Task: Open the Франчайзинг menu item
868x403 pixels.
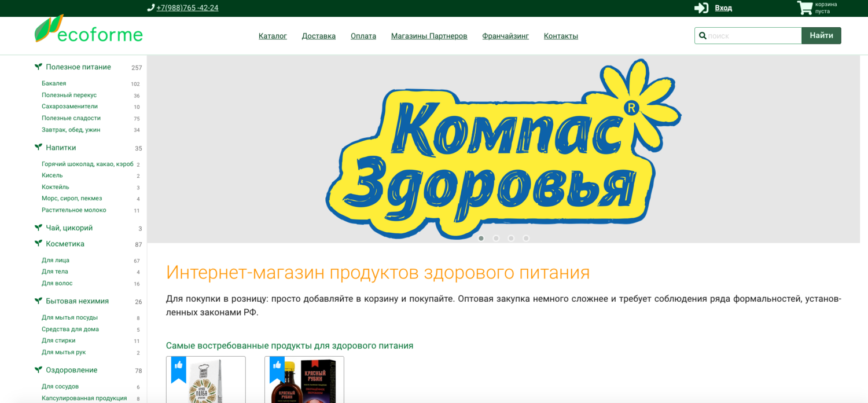Action: coord(506,36)
